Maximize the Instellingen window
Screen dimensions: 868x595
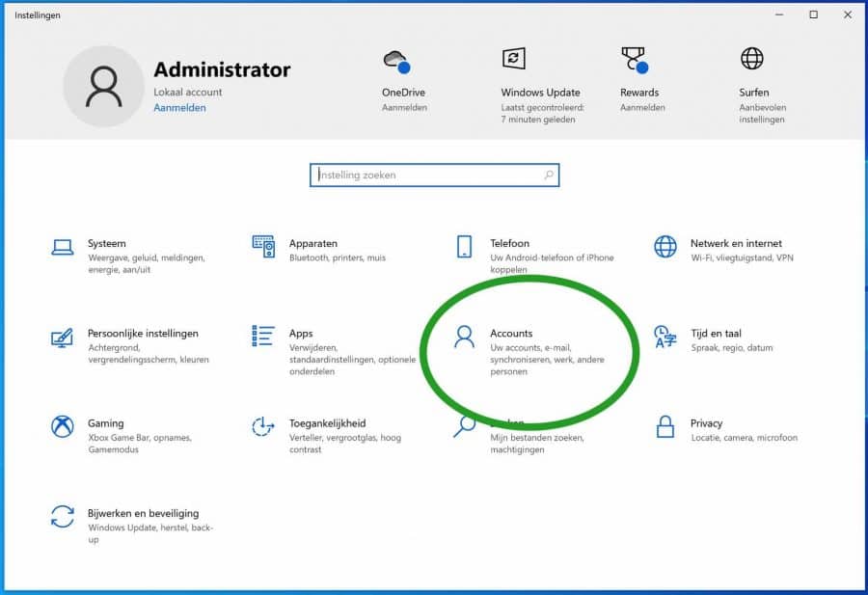coord(814,14)
